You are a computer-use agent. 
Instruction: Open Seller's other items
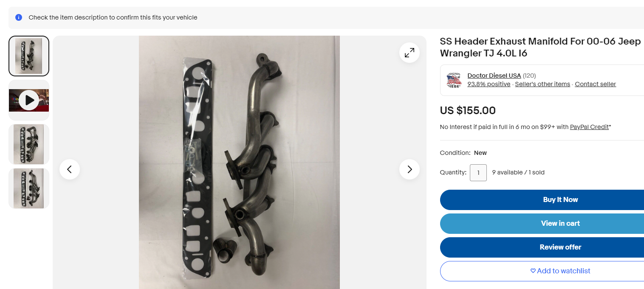tap(542, 84)
